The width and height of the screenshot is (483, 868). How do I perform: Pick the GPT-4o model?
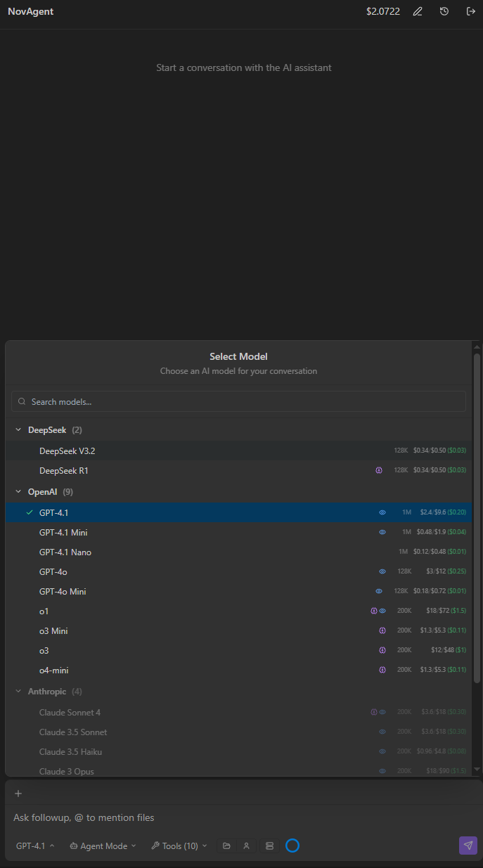pos(239,571)
